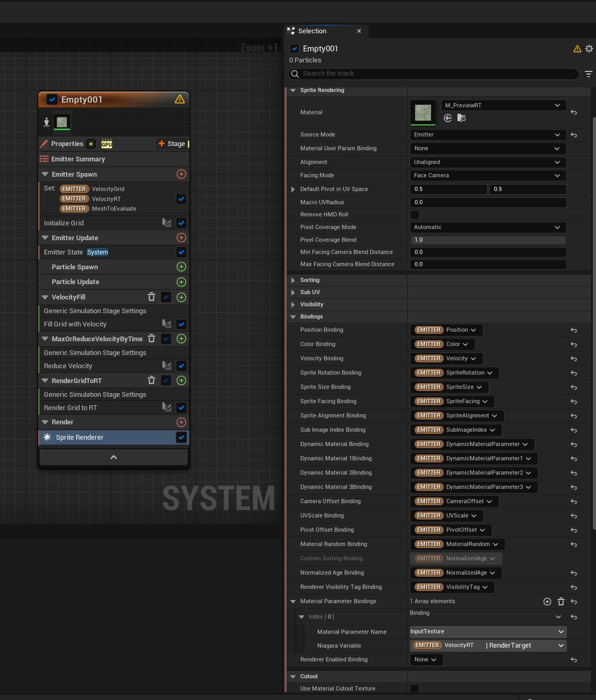Toggle Empty001 checkbox in Selection panel
The height and width of the screenshot is (700, 596).
coord(295,49)
